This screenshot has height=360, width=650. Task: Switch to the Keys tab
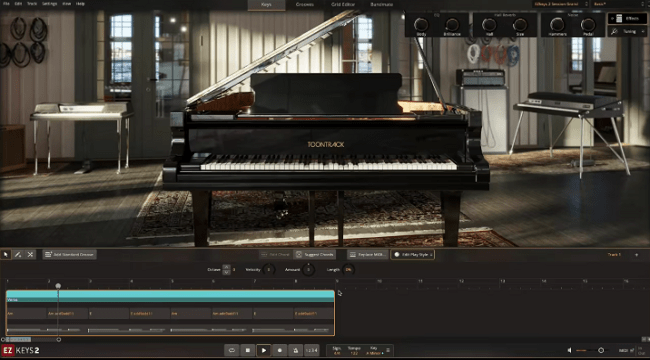click(x=267, y=5)
